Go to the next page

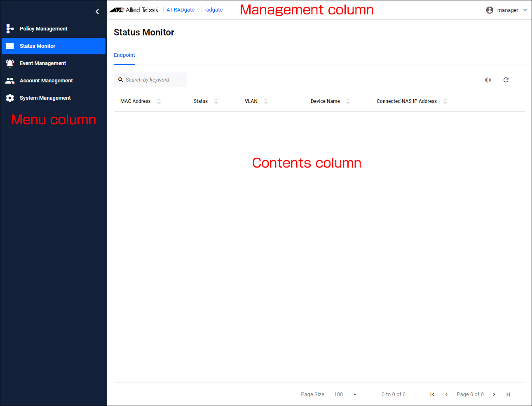[x=494, y=394]
